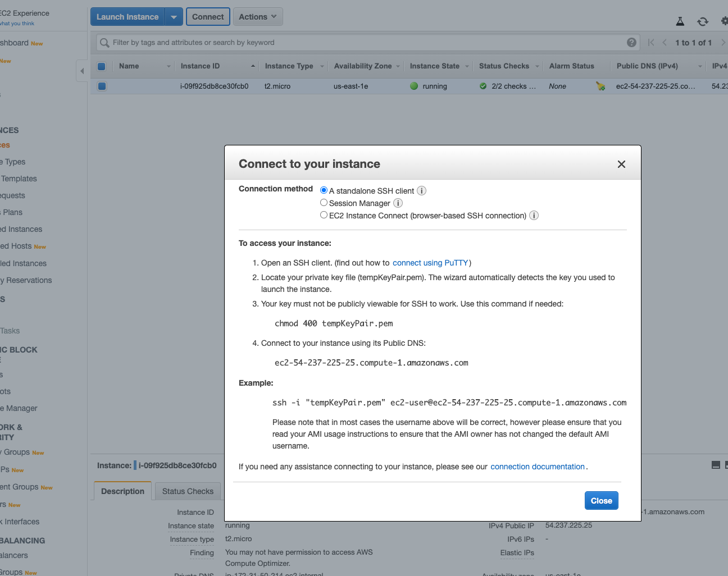Image resolution: width=728 pixels, height=576 pixels.
Task: Refresh the instances list
Action: (x=703, y=21)
